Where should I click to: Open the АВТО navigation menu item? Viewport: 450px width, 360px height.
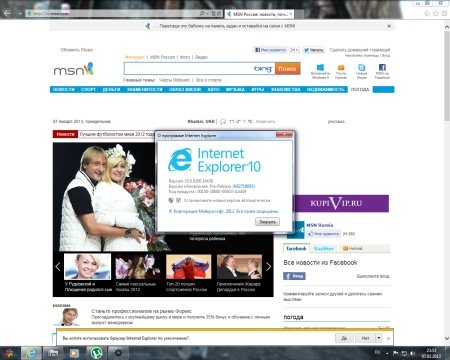[213, 89]
